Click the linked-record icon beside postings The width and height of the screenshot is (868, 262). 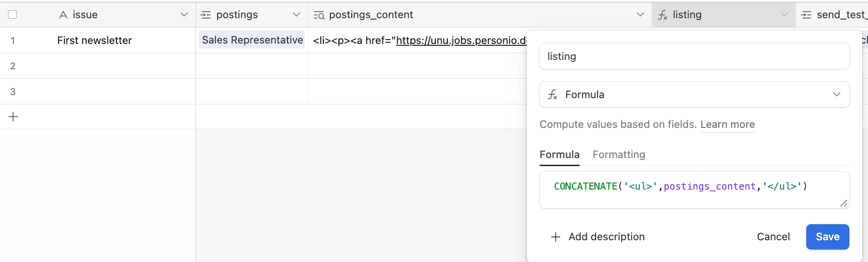point(206,15)
